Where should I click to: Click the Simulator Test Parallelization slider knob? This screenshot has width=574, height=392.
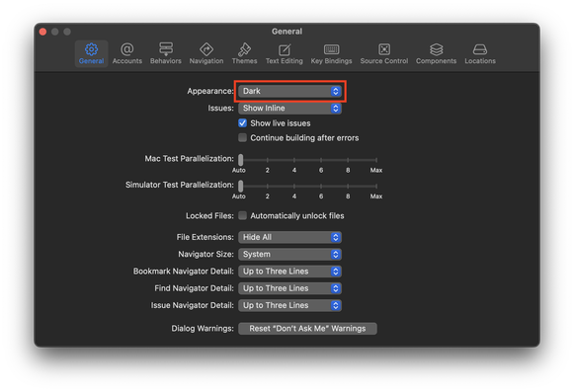tap(240, 186)
